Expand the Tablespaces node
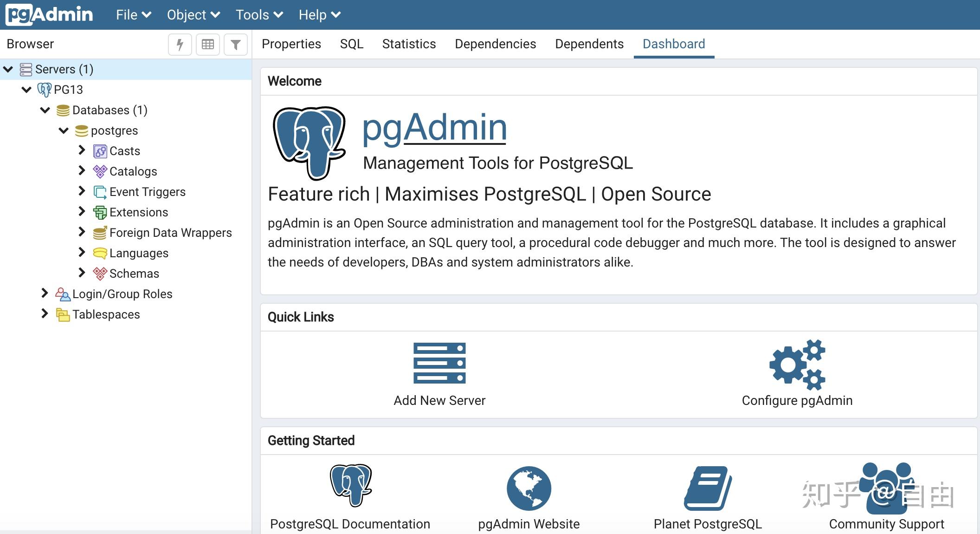Image resolution: width=980 pixels, height=534 pixels. click(x=45, y=314)
